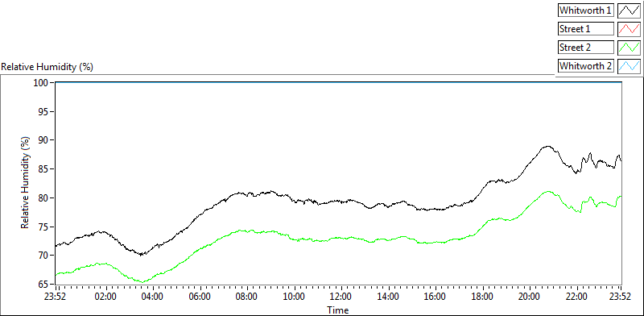Click the 12:00 time axis label

341,297
